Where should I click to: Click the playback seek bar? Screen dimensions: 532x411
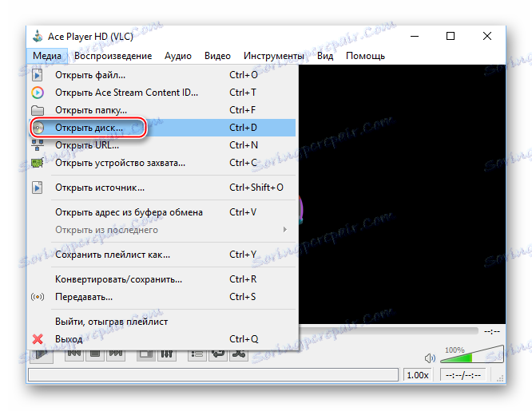click(x=388, y=331)
